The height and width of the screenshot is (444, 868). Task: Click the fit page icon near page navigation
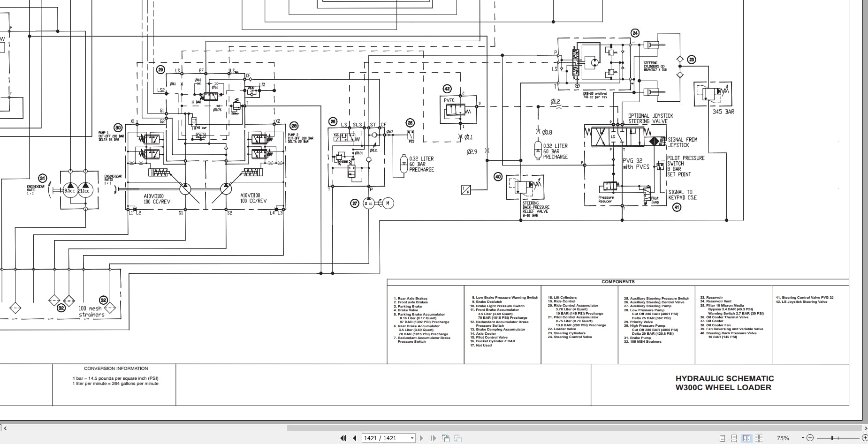click(446, 438)
